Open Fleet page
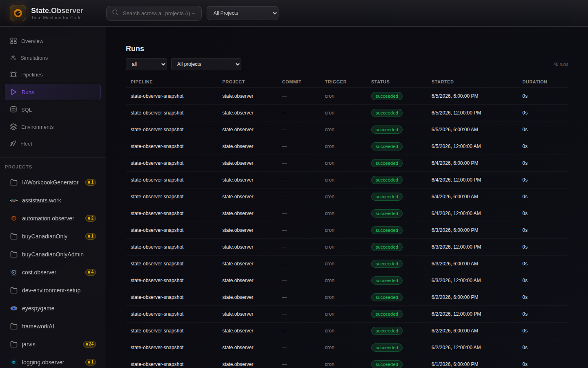The image size is (588, 368). pyautogui.click(x=53, y=144)
